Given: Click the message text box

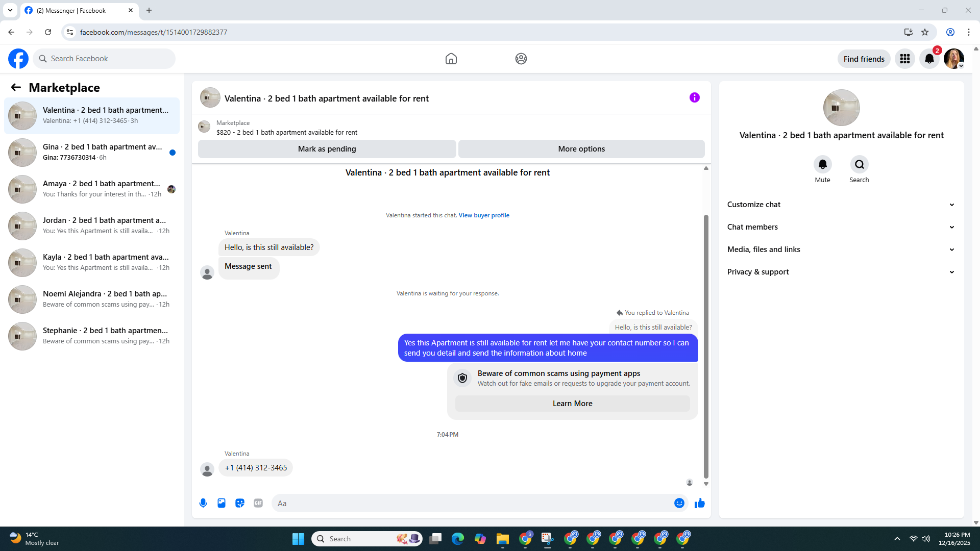Looking at the screenshot, I should (472, 503).
